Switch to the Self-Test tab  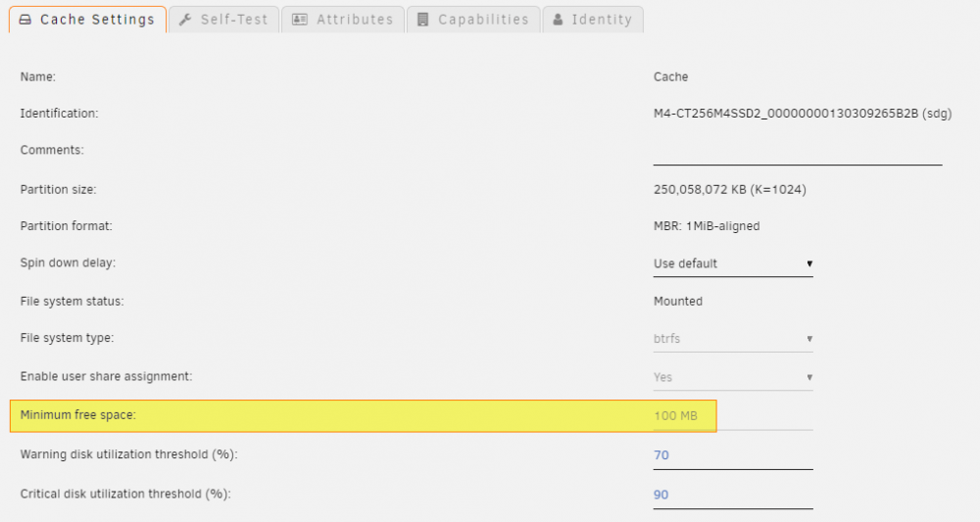point(223,20)
